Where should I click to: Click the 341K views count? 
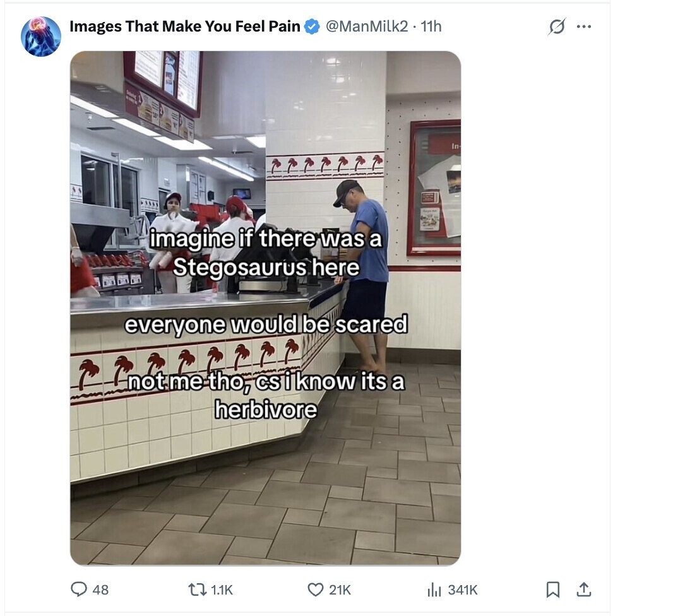click(463, 589)
